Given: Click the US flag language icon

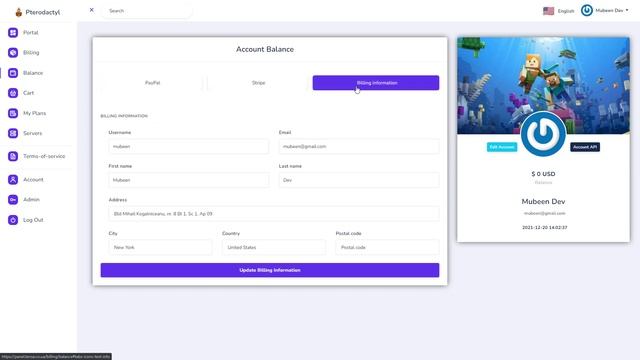Looking at the screenshot, I should click(x=548, y=11).
